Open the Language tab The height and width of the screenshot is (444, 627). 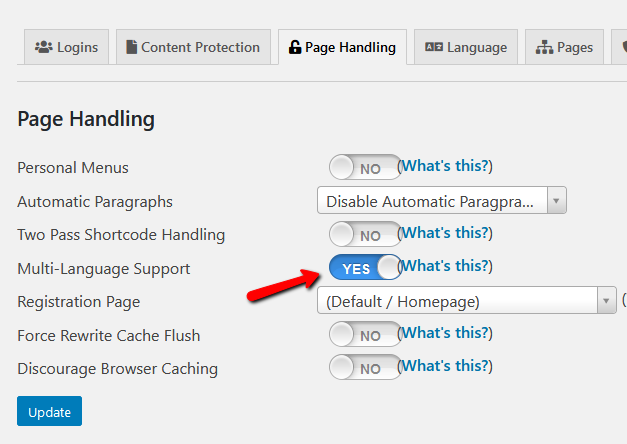(x=466, y=47)
